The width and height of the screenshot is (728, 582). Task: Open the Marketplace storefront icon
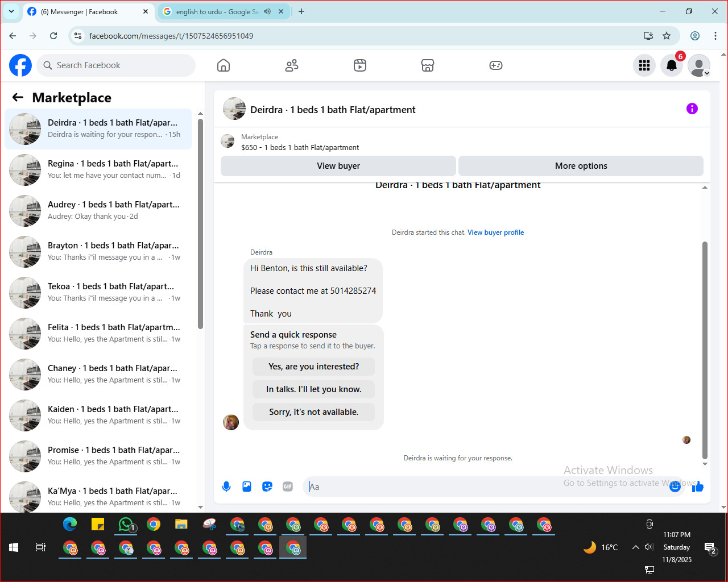pyautogui.click(x=428, y=65)
